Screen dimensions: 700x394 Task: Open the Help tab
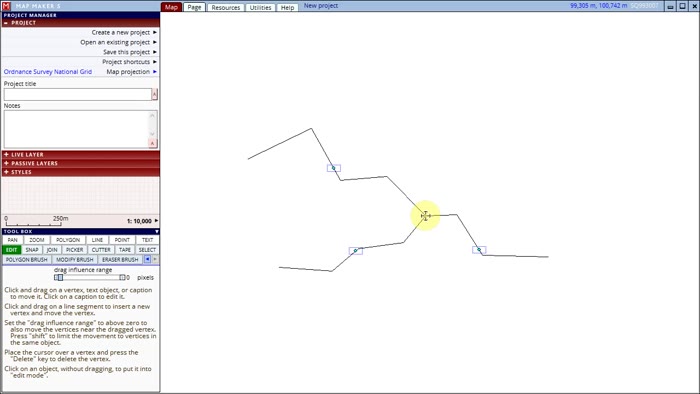click(287, 8)
